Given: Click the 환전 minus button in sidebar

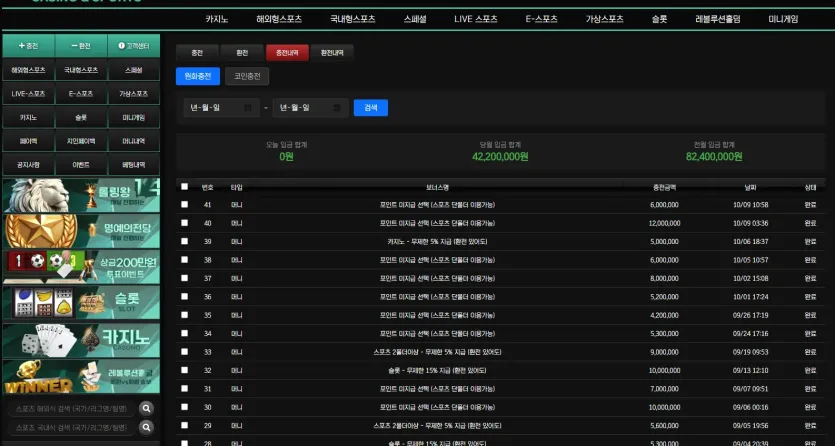Looking at the screenshot, I should tap(81, 46).
